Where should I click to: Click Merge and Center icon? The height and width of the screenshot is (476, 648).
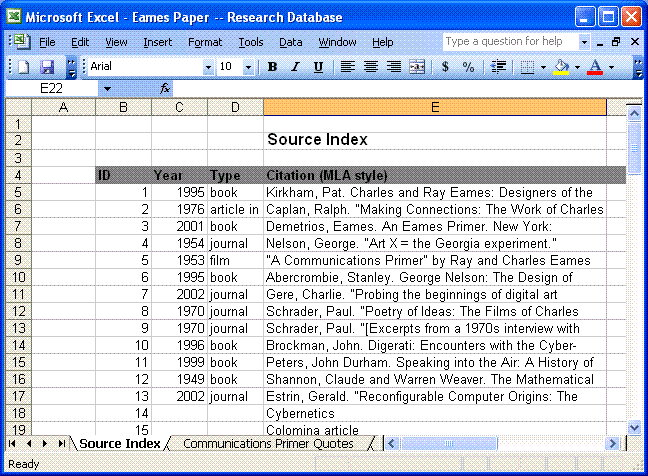(x=417, y=67)
